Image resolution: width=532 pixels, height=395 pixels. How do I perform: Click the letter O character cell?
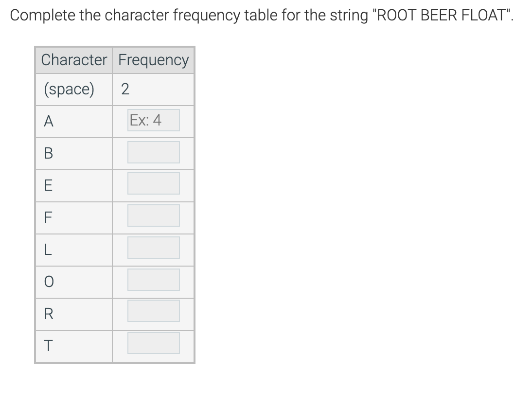(74, 282)
